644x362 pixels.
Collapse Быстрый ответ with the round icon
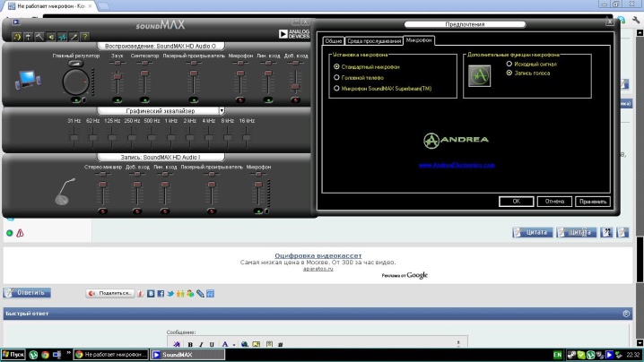626,314
